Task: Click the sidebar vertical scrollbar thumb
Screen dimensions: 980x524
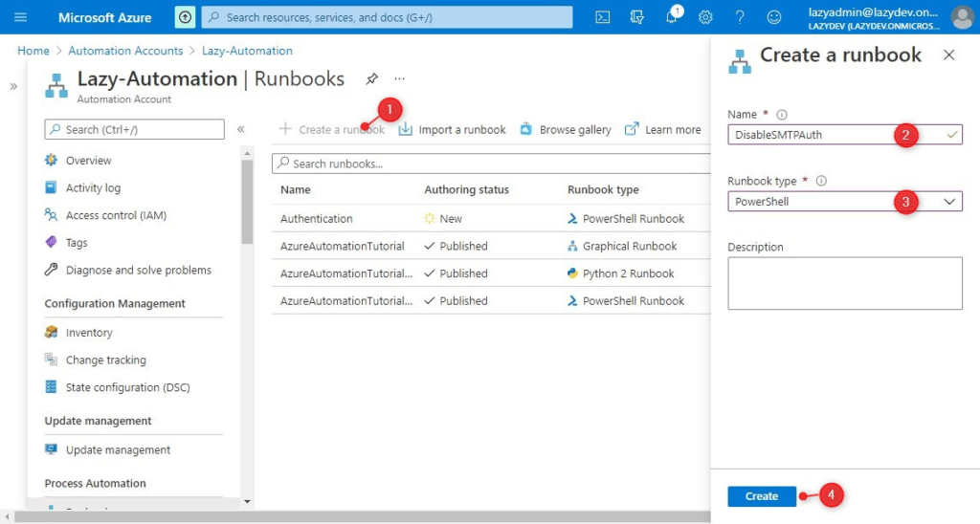Action: tap(248, 201)
